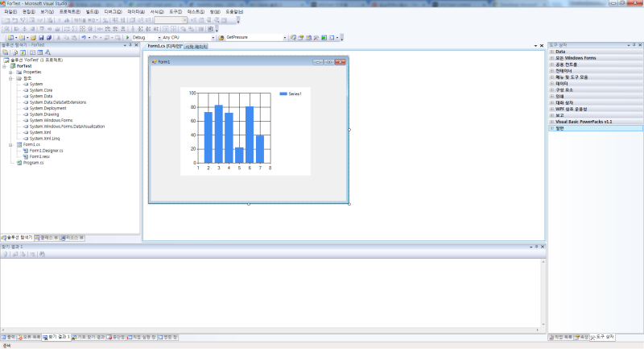
Task: Open the Edit menu (편집)
Action: [x=29, y=12]
